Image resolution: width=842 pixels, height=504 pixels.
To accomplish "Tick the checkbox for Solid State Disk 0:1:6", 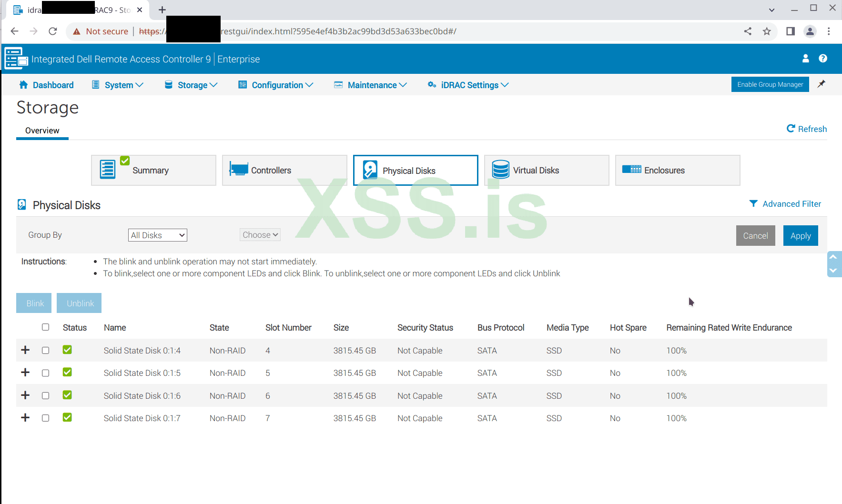I will (46, 395).
